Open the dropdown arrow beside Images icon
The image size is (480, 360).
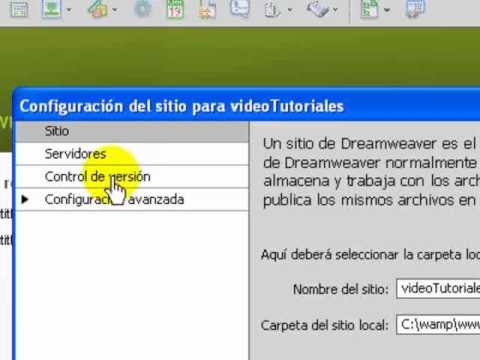(69, 10)
